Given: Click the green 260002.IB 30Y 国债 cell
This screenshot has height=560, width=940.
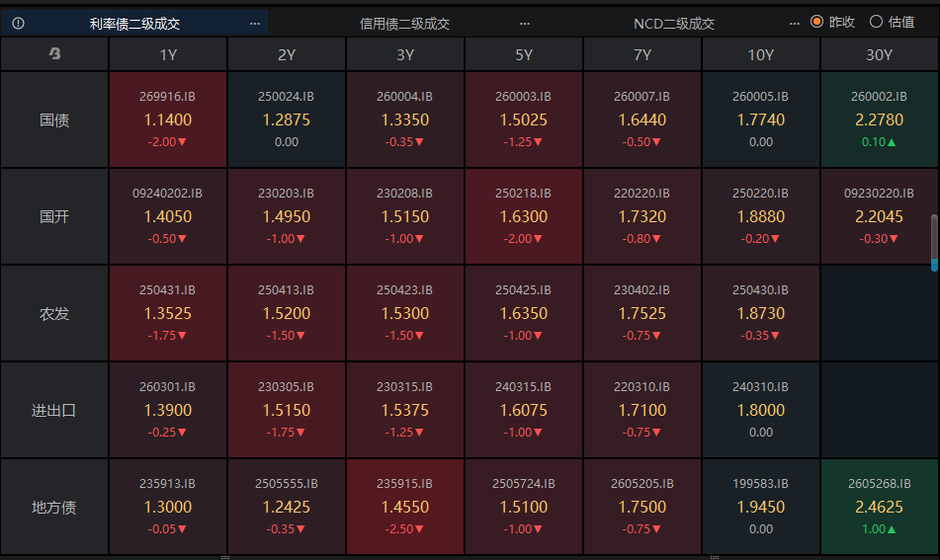Looking at the screenshot, I should tap(879, 120).
